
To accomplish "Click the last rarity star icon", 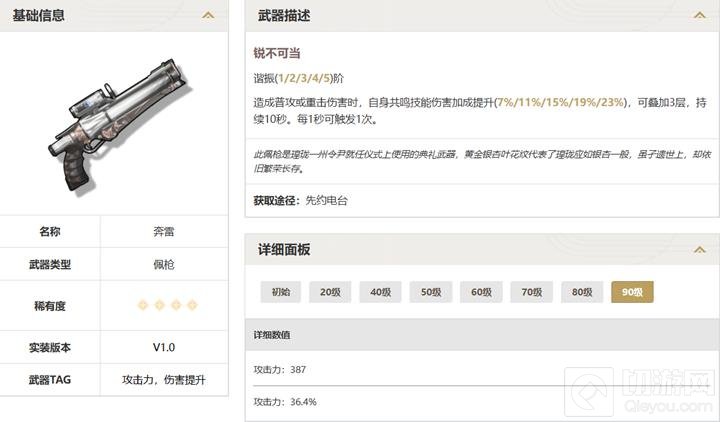I will [192, 305].
